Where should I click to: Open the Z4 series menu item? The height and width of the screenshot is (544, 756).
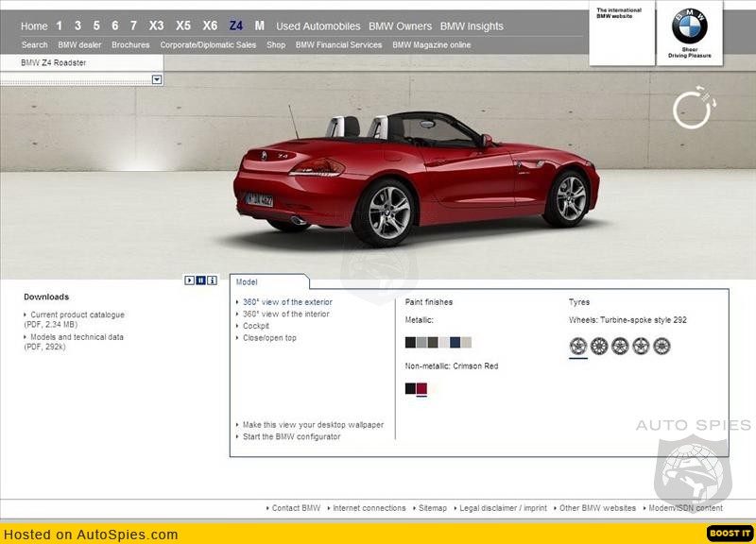click(x=235, y=25)
